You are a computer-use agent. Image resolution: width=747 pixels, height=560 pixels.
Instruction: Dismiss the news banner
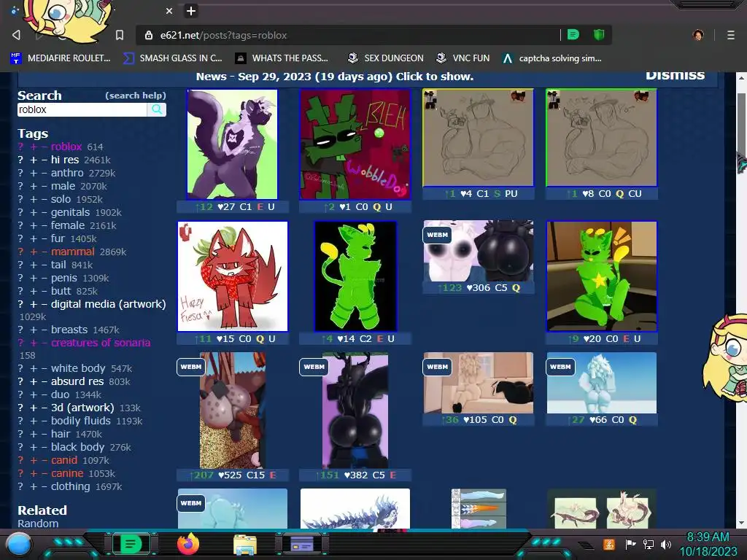(675, 75)
